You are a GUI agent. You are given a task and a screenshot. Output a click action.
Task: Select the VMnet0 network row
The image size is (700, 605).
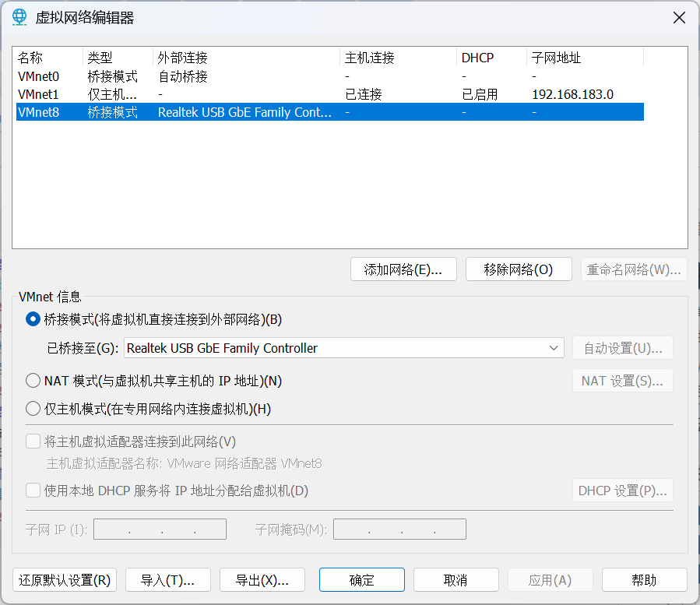point(330,76)
